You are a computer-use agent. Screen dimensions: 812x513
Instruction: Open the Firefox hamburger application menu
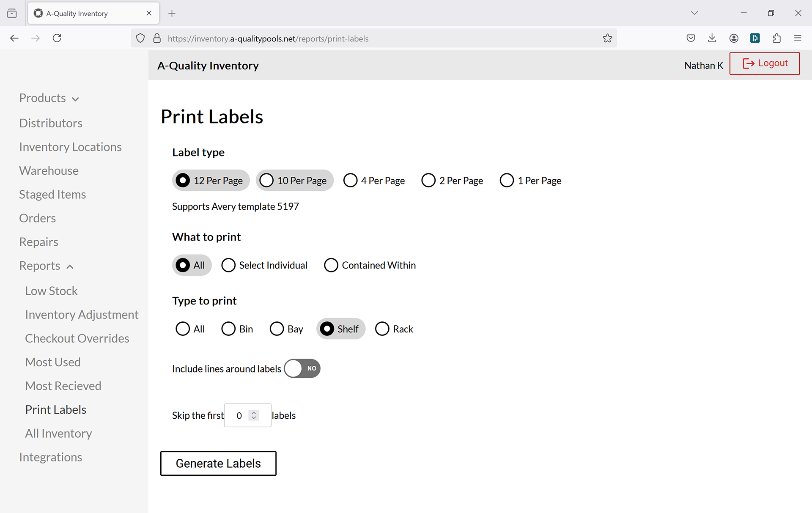(x=798, y=38)
